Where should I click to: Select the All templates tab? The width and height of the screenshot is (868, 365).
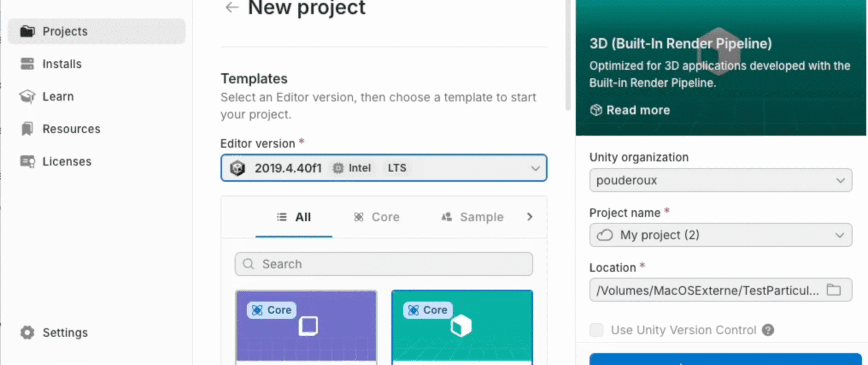(294, 217)
